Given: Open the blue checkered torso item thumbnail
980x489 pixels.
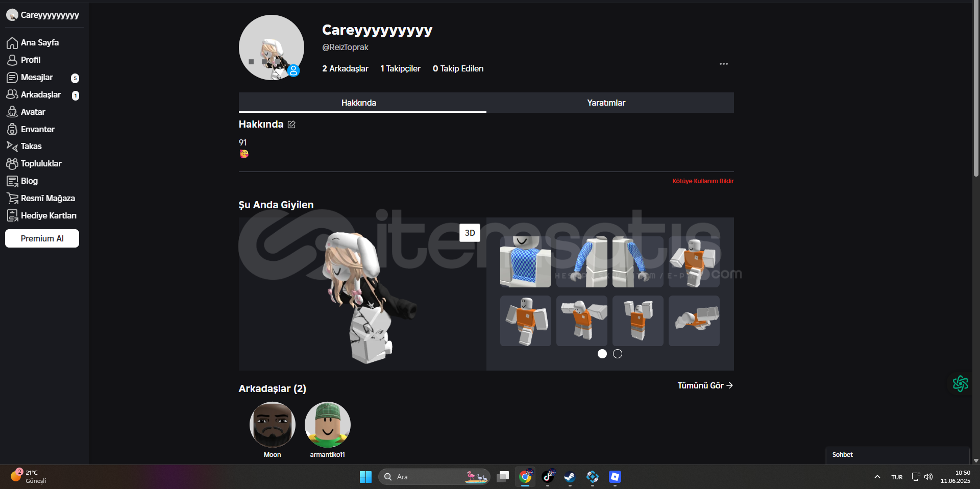Looking at the screenshot, I should click(526, 261).
